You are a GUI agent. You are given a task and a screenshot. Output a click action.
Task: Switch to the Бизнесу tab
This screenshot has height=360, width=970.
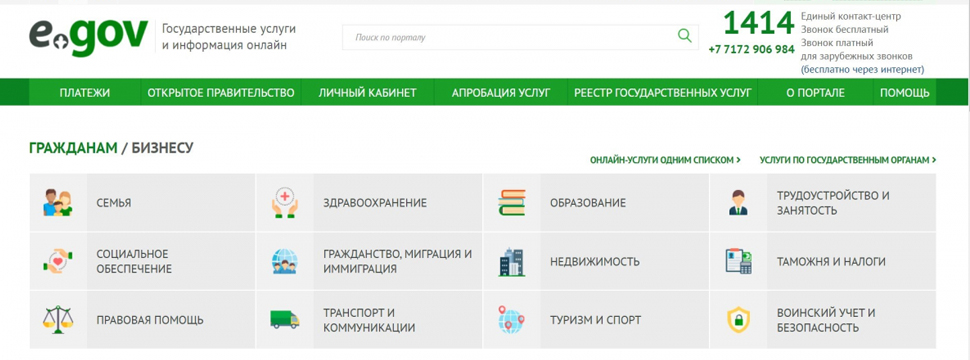[x=162, y=148]
